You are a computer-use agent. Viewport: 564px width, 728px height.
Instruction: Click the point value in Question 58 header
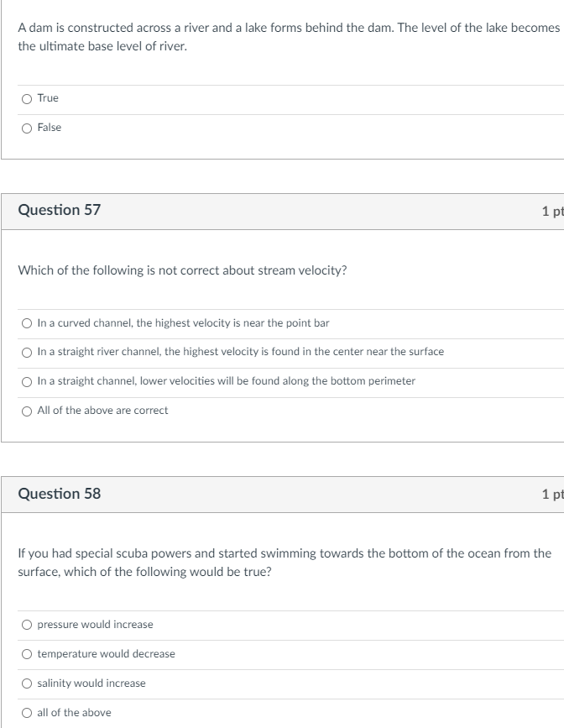pyautogui.click(x=552, y=495)
